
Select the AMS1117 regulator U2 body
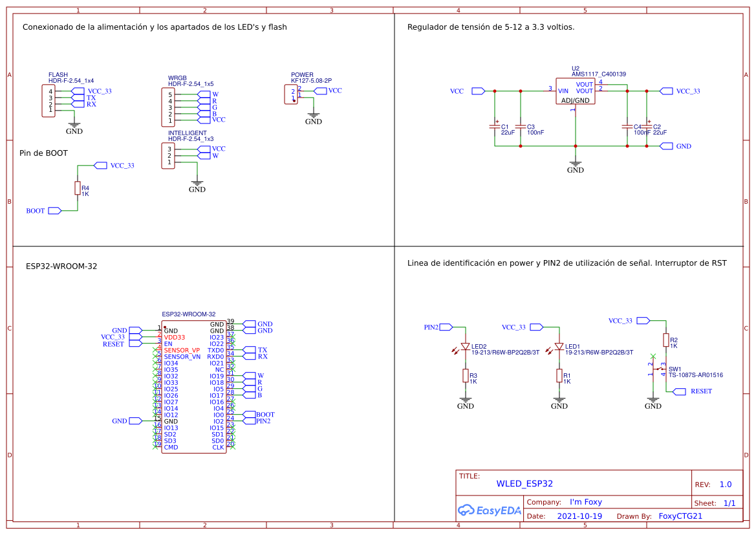point(575,91)
